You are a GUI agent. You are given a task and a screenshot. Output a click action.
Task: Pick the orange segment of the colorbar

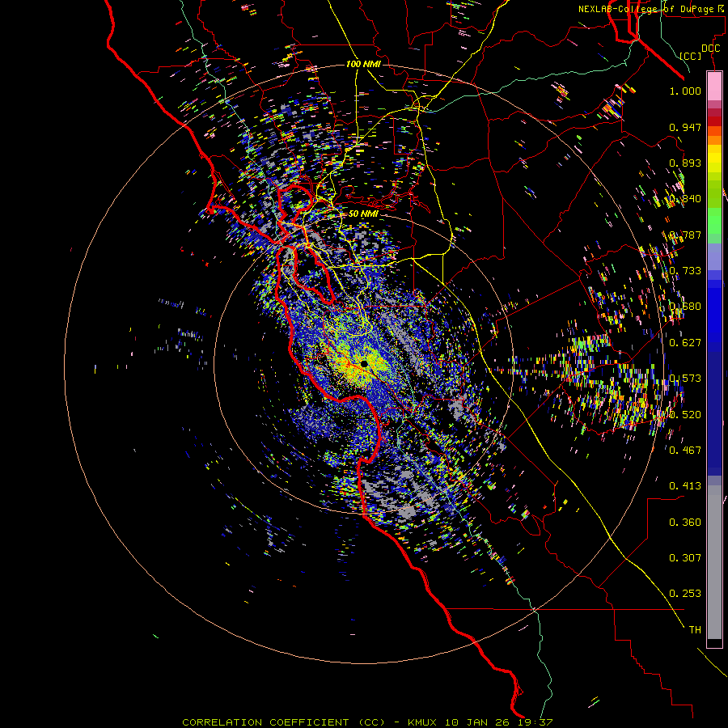coord(714,140)
